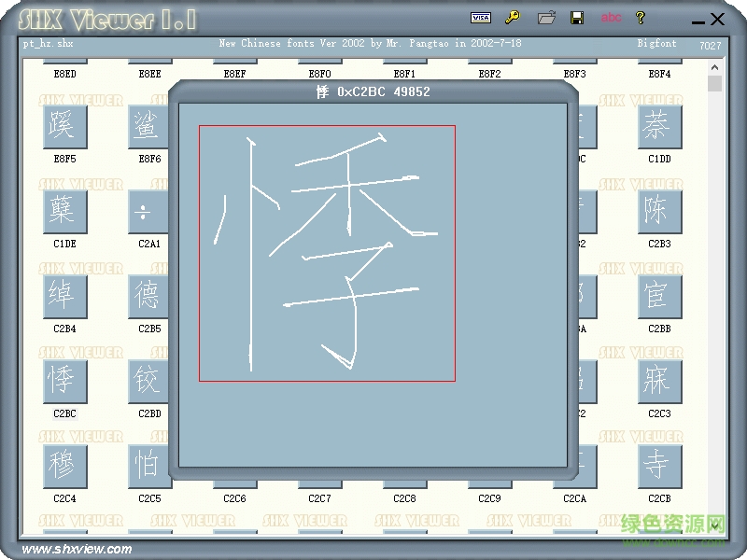This screenshot has width=747, height=560.
Task: Select the glyph thumbnail C2B3
Action: (658, 211)
